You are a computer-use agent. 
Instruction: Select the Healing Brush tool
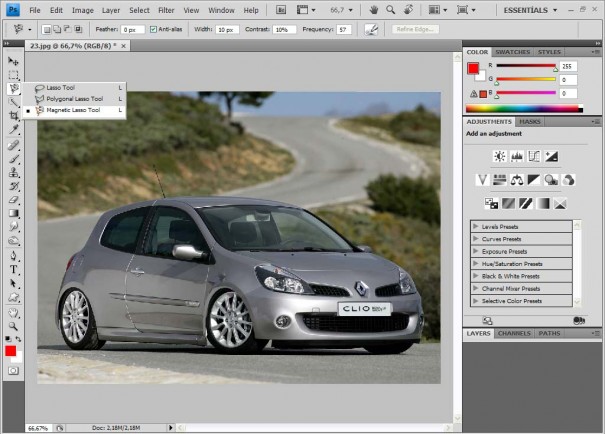[13, 145]
